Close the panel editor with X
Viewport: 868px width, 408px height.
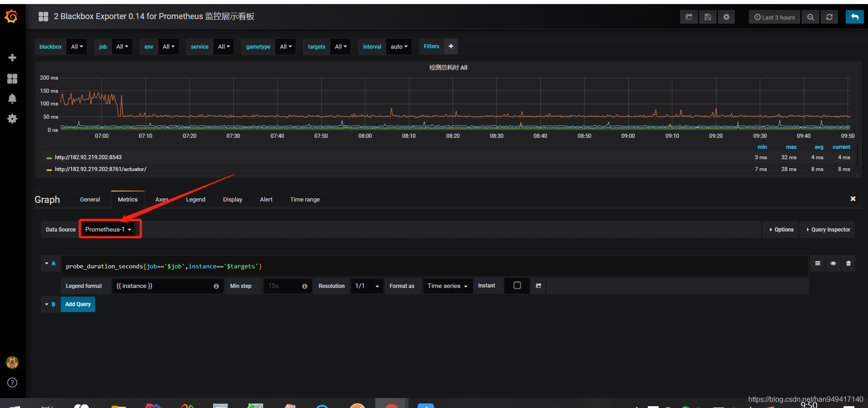tap(853, 199)
